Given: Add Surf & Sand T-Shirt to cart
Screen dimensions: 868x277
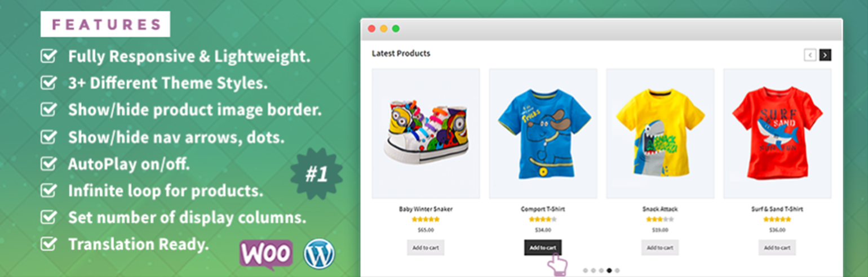Looking at the screenshot, I should [777, 248].
